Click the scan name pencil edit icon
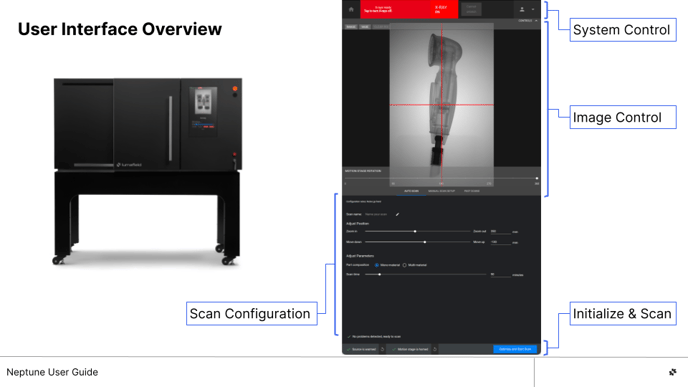688x387 pixels. click(x=398, y=214)
